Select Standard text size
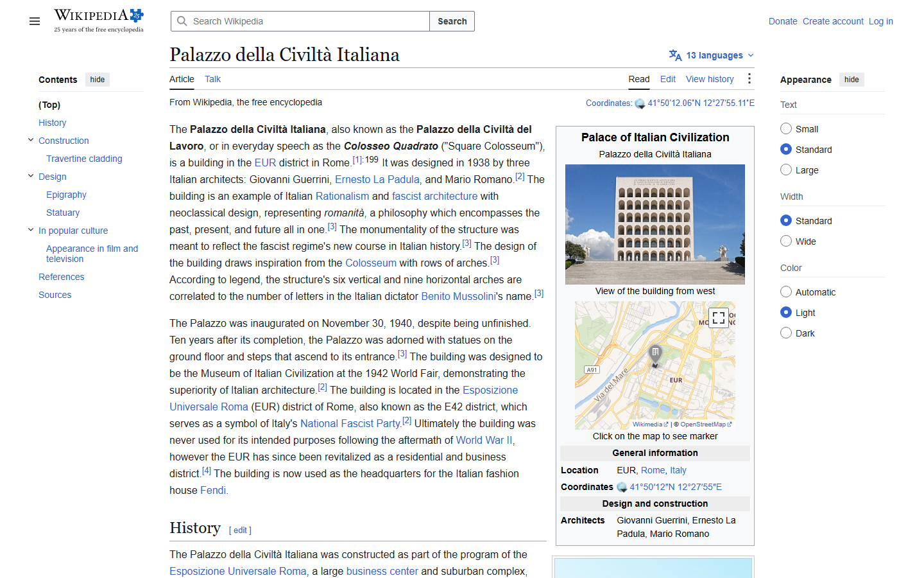Viewport: 924px width, 578px height. 786,149
